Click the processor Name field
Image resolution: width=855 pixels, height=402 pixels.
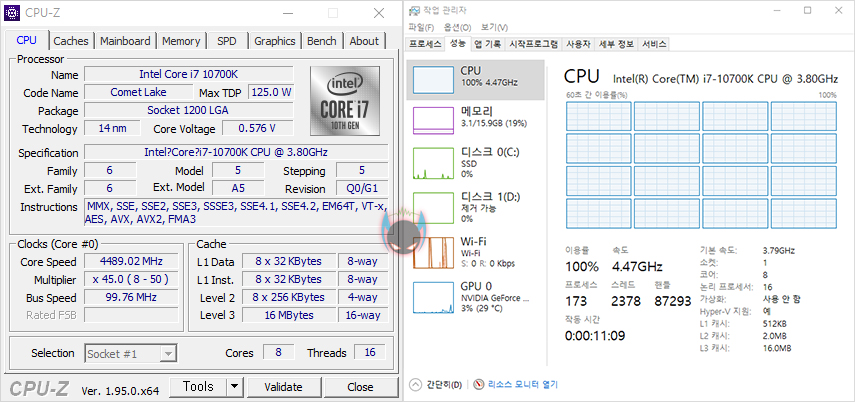pos(189,74)
